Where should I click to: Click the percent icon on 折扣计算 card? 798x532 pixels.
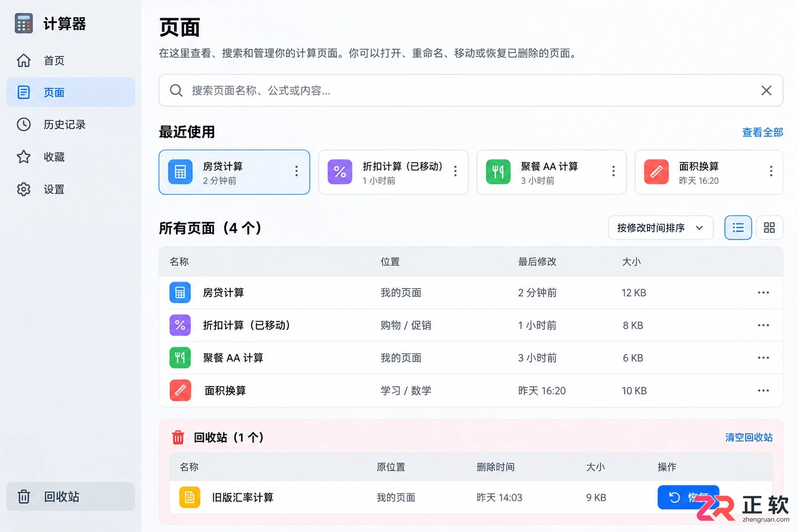(x=340, y=172)
